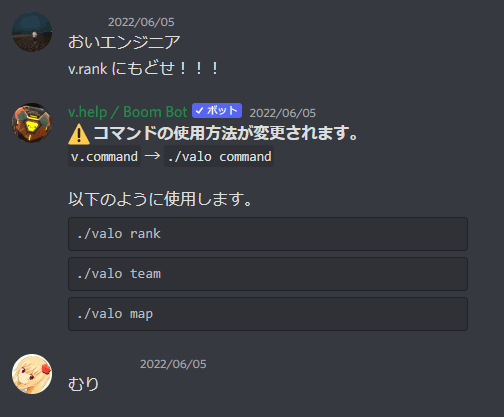The width and height of the screenshot is (504, 417).
Task: Click the bold heading コマンドの使用方法が変更されます
Action: point(226,133)
